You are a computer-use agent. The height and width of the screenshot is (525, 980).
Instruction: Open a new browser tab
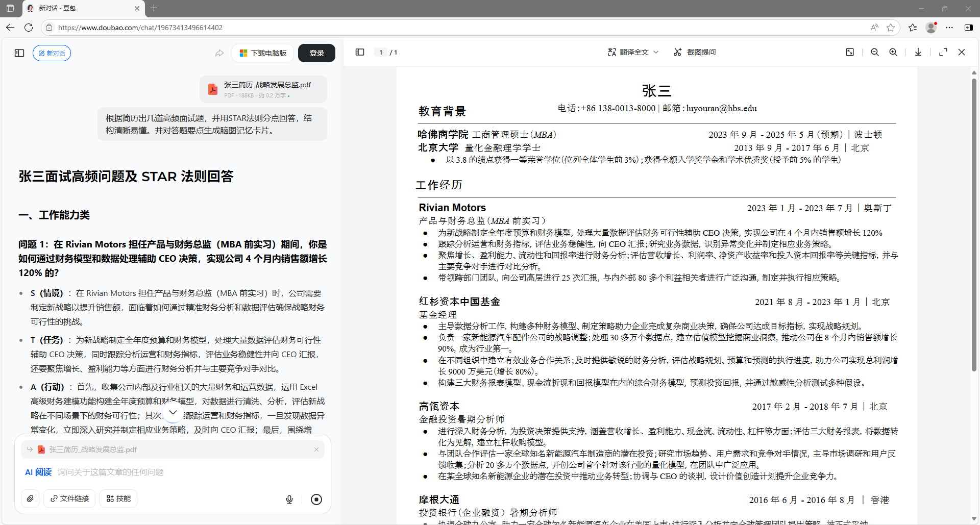coord(154,8)
